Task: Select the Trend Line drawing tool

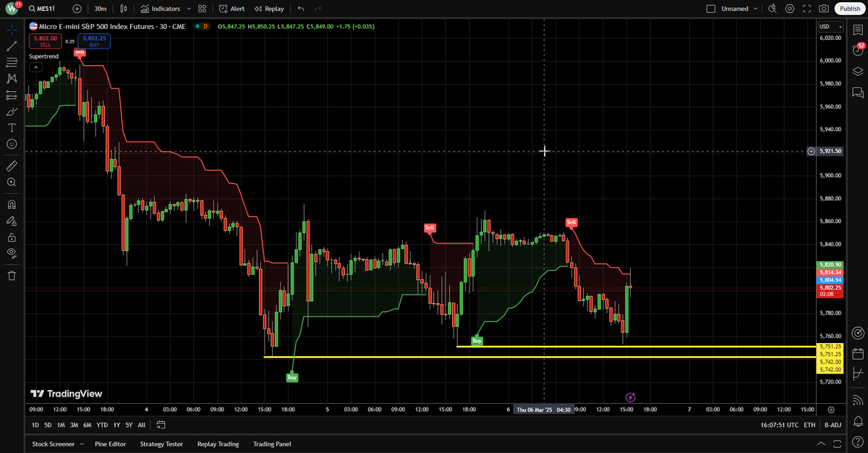Action: (11, 46)
